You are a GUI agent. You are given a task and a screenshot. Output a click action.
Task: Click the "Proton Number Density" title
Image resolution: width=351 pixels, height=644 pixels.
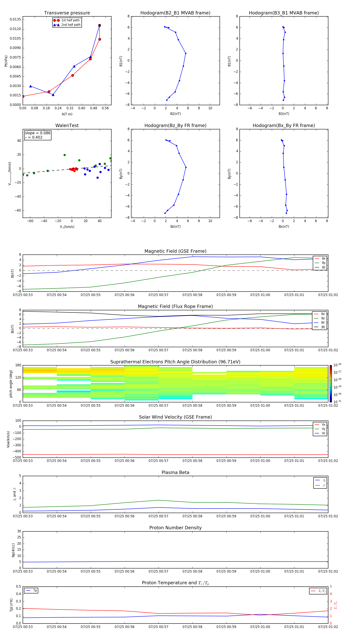[x=175, y=528]
